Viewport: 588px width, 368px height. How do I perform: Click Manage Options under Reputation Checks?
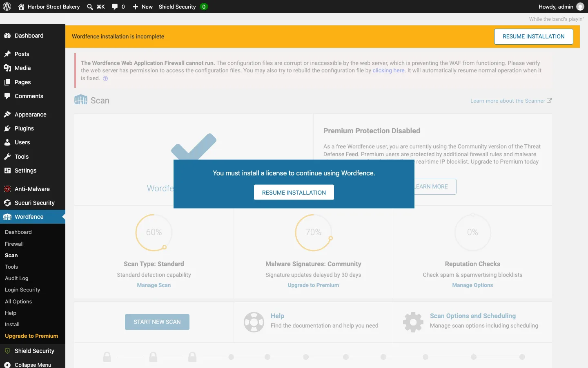click(472, 285)
